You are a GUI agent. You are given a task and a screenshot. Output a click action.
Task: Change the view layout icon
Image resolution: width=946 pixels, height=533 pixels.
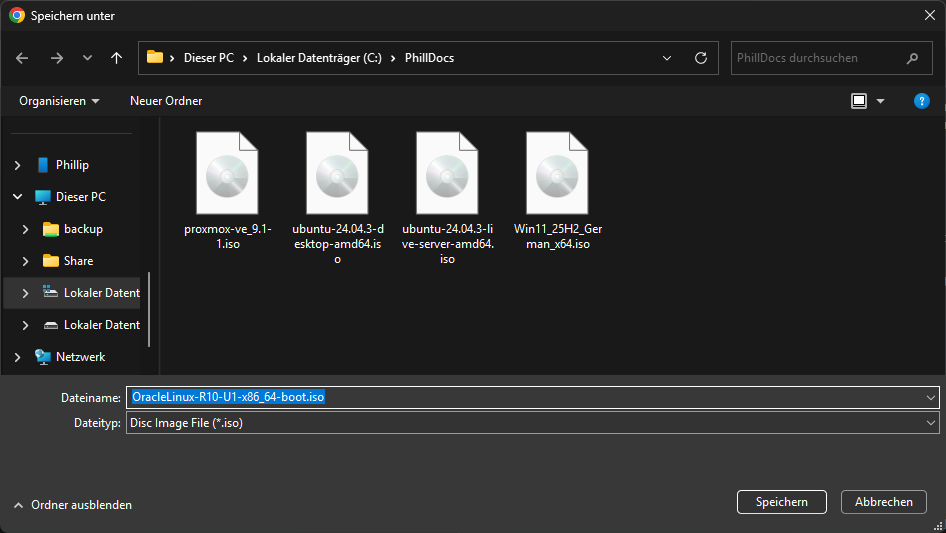[x=858, y=101]
